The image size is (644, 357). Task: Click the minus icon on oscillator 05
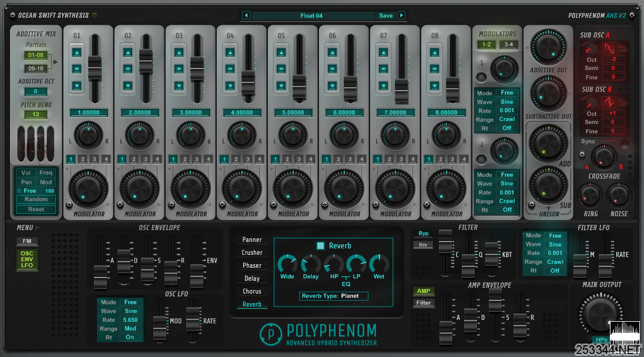[281, 69]
